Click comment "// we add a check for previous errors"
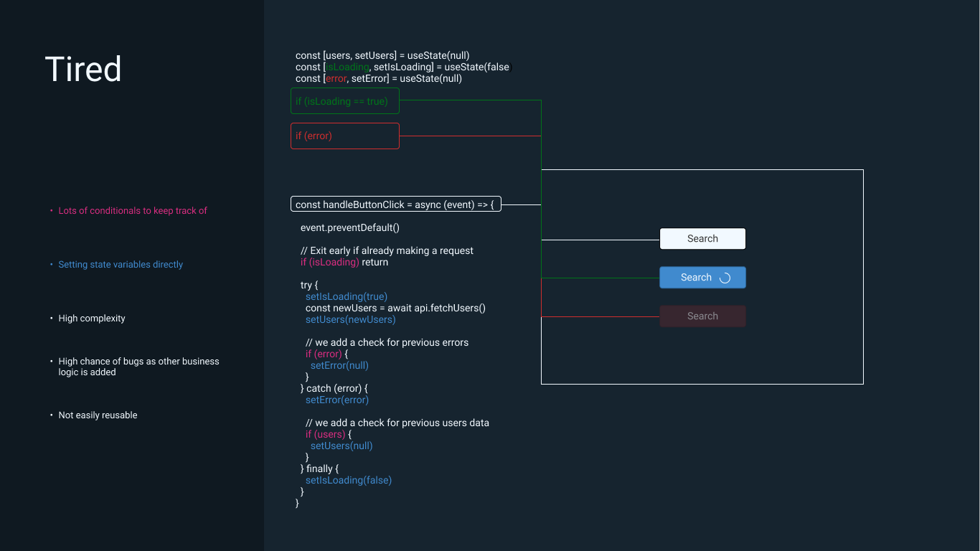Viewport: 980px width, 551px height. [387, 342]
